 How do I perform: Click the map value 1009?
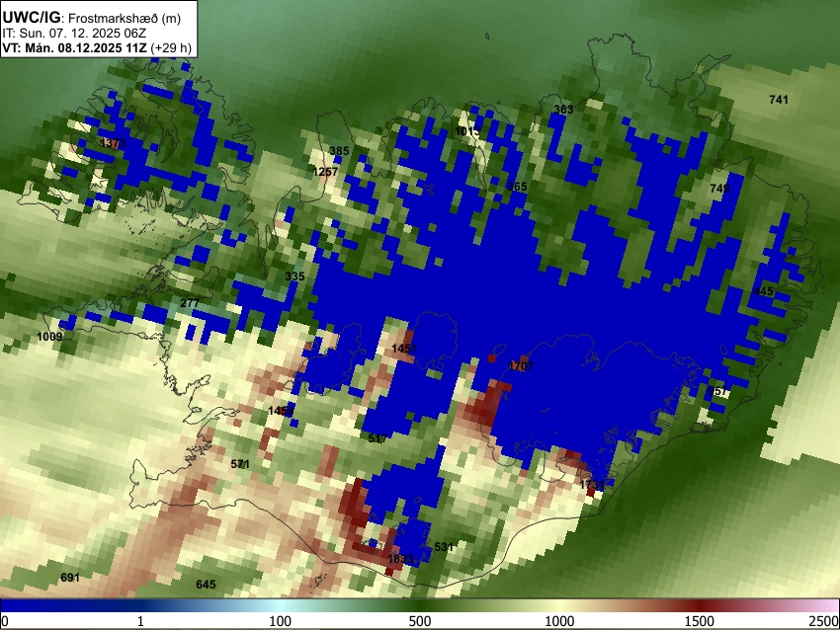[x=49, y=337]
